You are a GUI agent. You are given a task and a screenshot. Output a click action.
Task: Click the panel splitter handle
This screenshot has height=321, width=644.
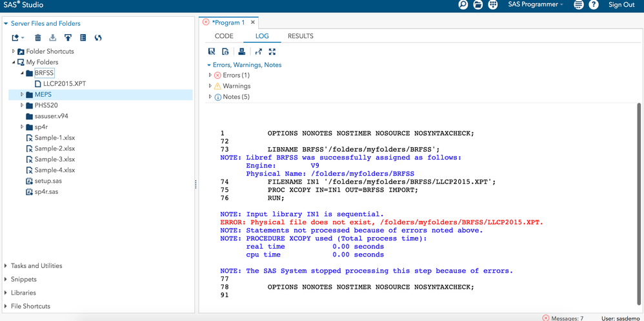196,185
